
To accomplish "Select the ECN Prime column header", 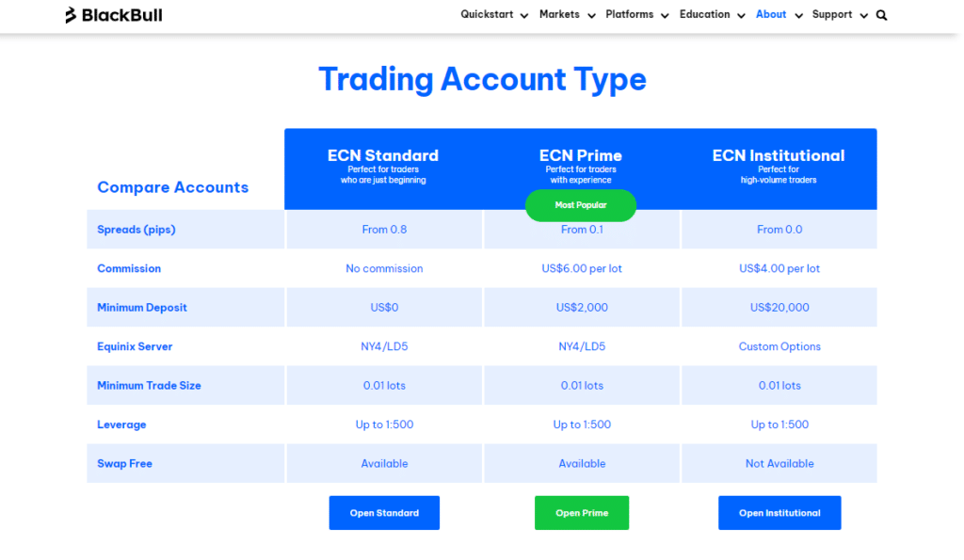I will click(580, 155).
